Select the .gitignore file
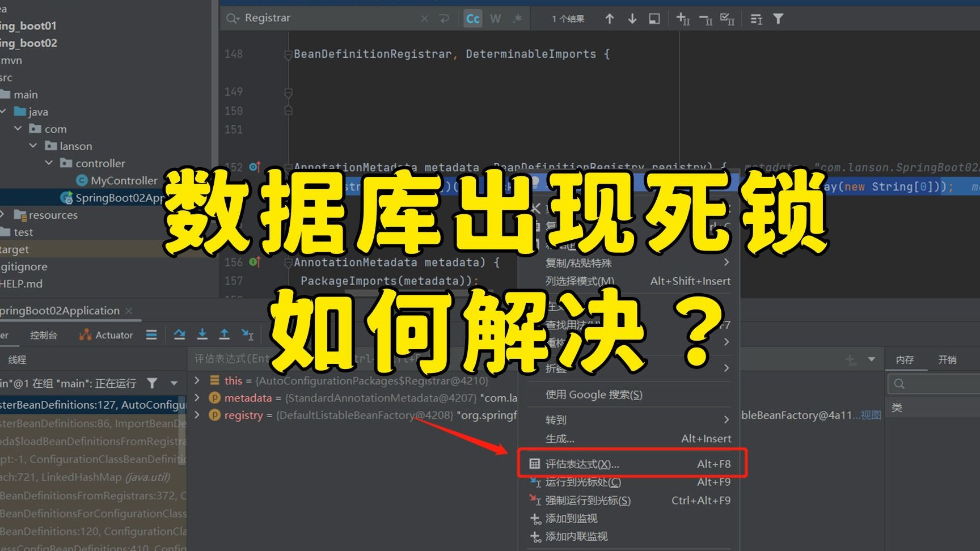This screenshot has width=980, height=551. click(24, 266)
